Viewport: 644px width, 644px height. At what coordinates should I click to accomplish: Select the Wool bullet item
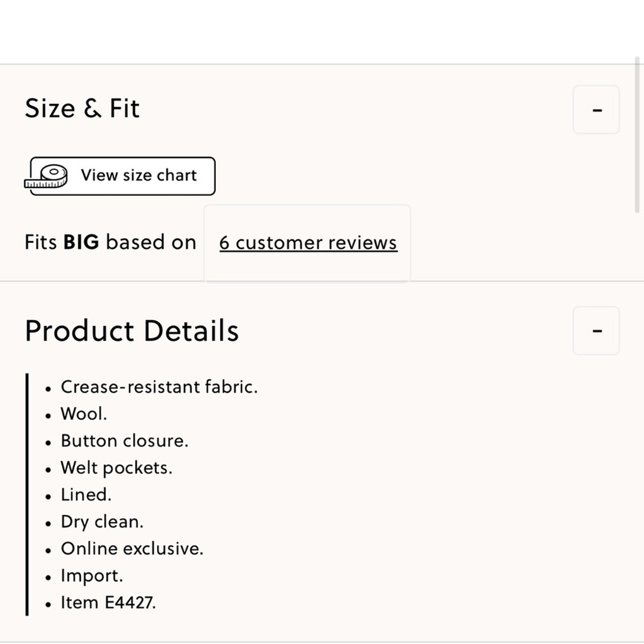(84, 414)
